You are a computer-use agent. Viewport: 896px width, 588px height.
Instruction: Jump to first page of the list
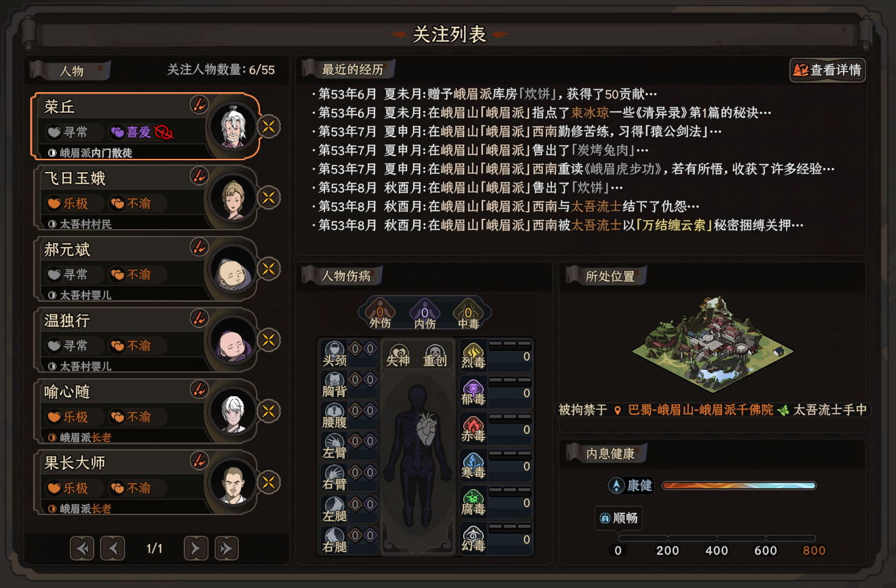click(82, 548)
